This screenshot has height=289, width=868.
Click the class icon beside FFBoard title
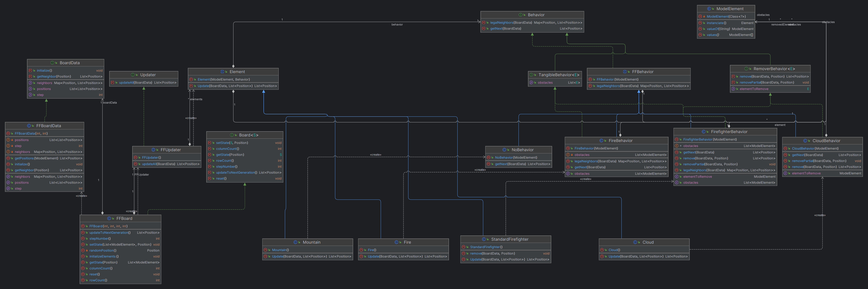109,218
